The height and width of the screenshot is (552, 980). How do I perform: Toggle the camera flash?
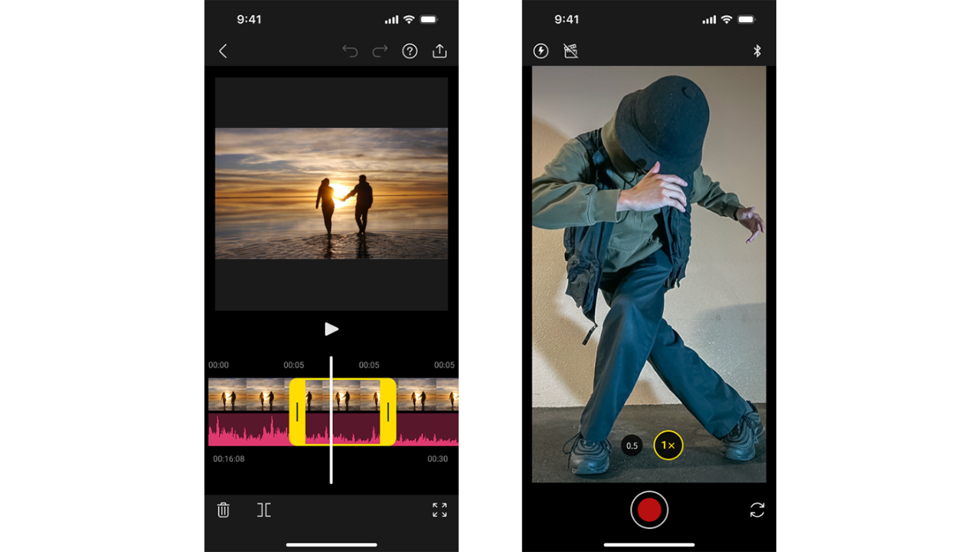click(x=541, y=51)
